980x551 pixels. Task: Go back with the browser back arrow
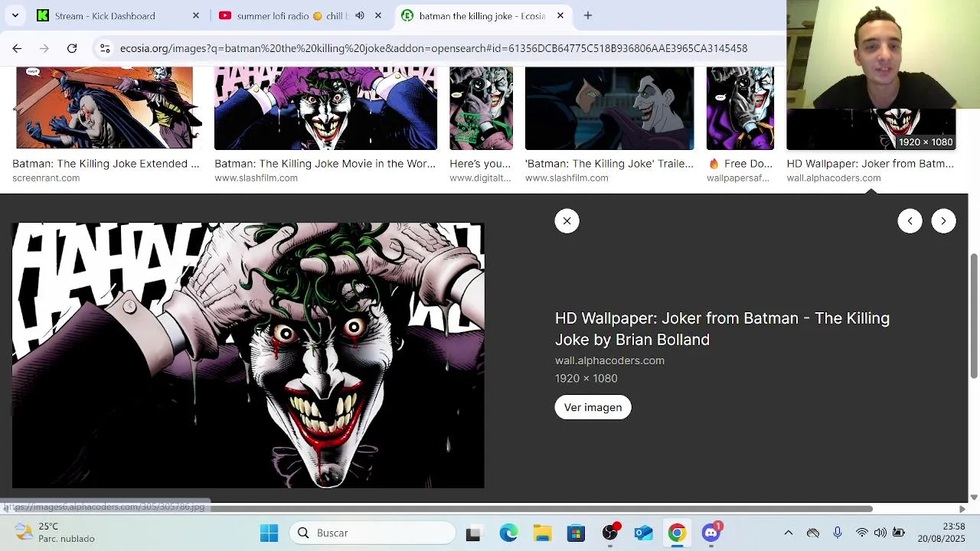pyautogui.click(x=17, y=48)
